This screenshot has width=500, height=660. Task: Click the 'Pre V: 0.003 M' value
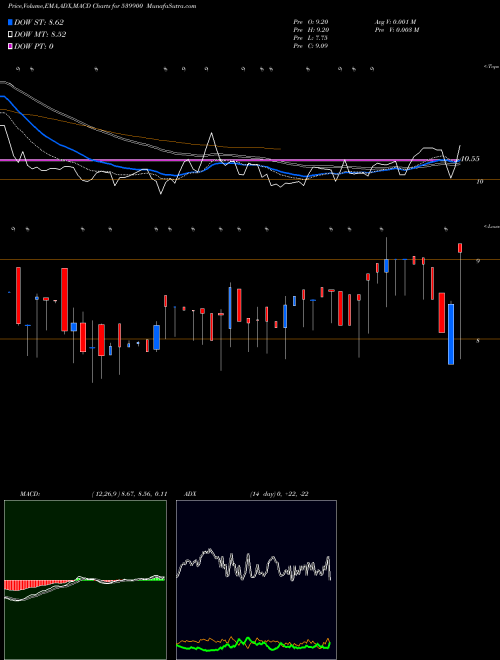click(396, 29)
